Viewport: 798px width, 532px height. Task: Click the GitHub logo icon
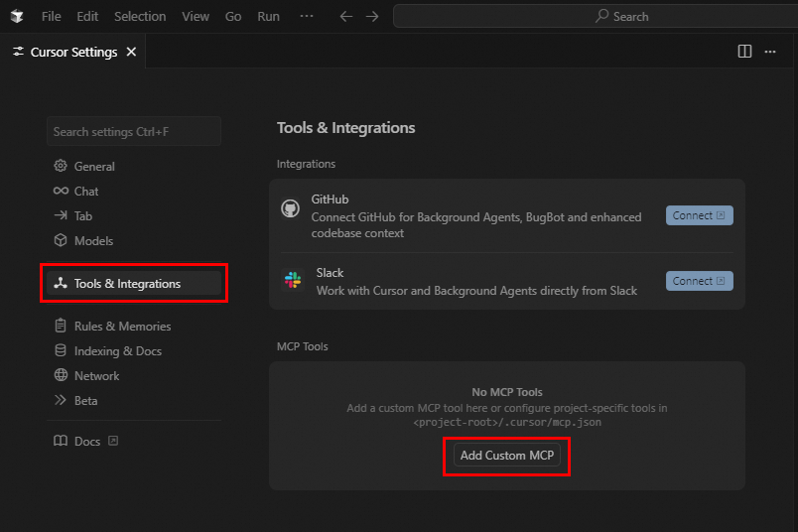pos(290,208)
